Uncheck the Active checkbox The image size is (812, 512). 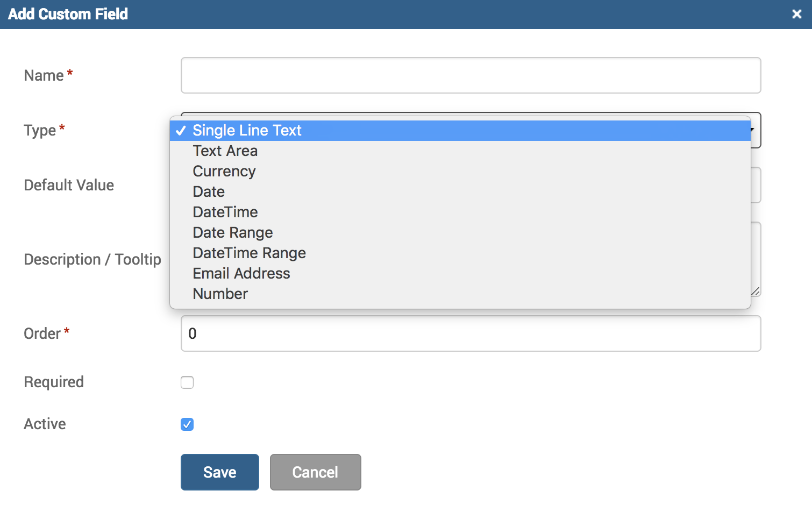[187, 424]
